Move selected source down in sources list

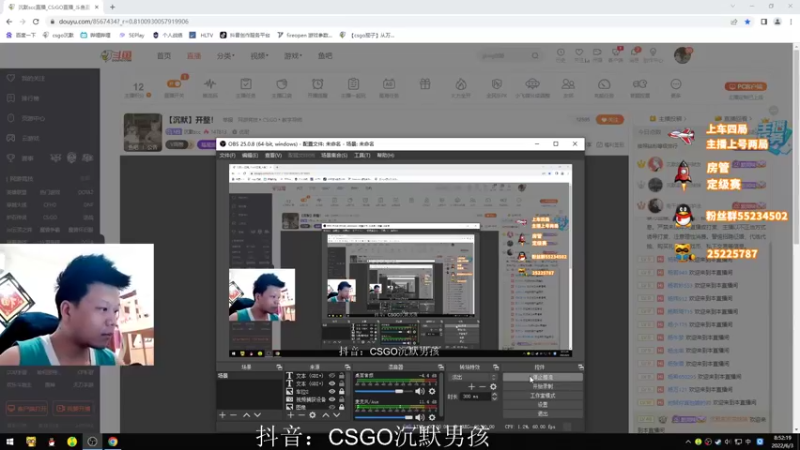(337, 415)
